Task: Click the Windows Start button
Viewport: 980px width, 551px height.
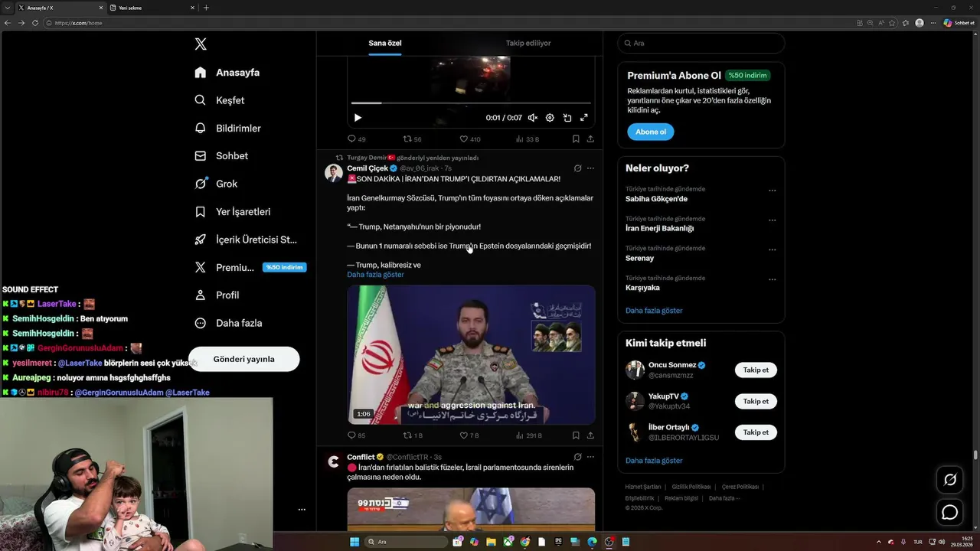Action: [x=354, y=542]
